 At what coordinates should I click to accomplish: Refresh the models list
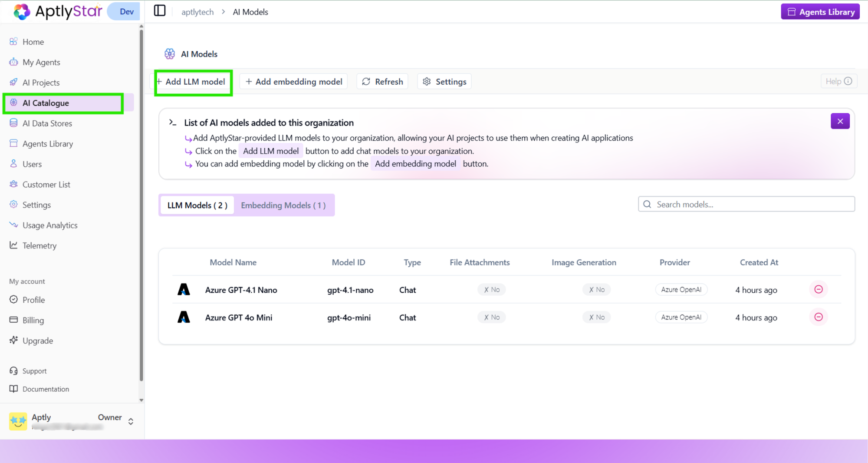point(382,82)
